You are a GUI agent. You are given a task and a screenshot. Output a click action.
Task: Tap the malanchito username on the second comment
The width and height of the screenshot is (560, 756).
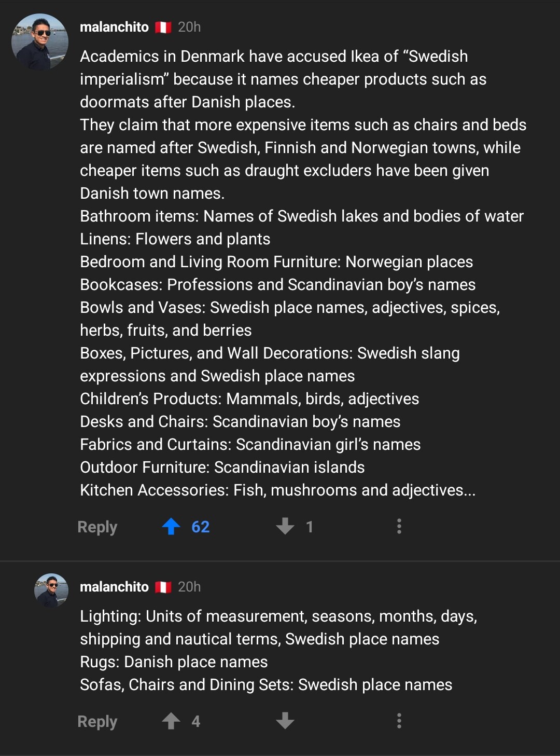(x=114, y=587)
